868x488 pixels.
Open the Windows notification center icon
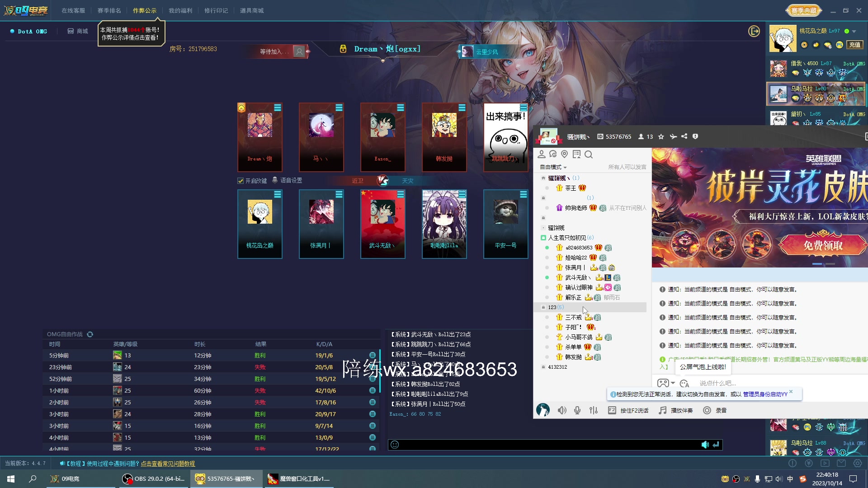[853, 479]
